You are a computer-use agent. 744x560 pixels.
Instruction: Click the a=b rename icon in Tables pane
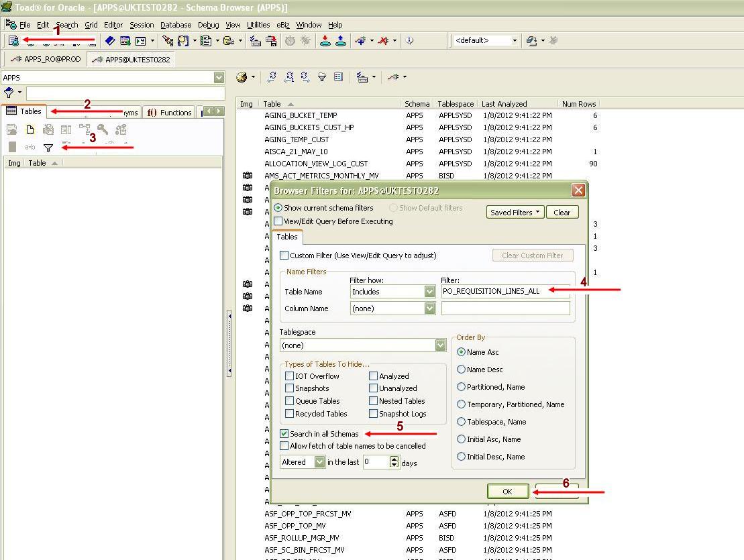point(30,148)
